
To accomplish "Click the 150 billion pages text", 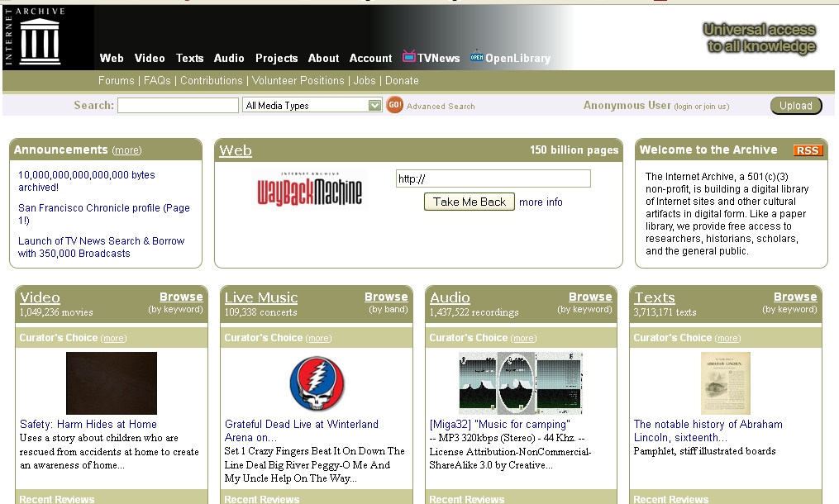I will pos(574,150).
